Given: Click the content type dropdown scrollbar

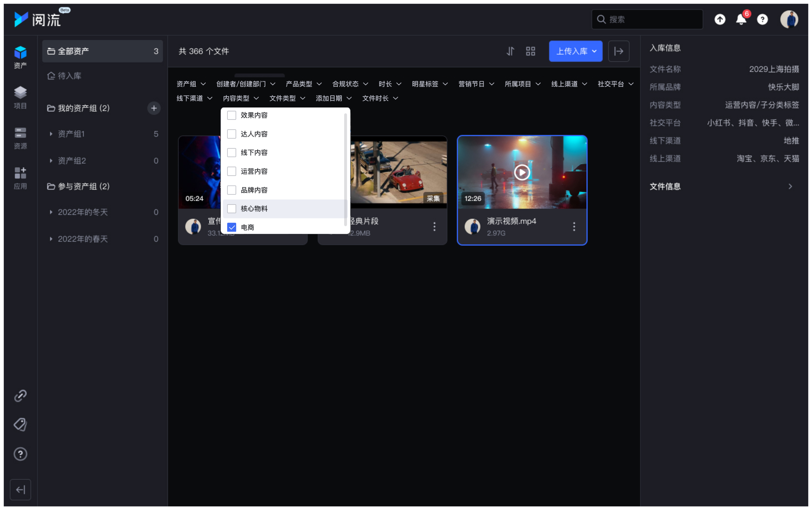Looking at the screenshot, I should coord(345,170).
